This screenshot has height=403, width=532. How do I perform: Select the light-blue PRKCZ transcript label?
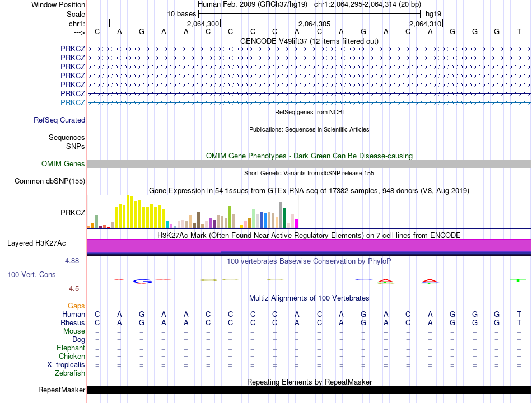click(x=73, y=102)
